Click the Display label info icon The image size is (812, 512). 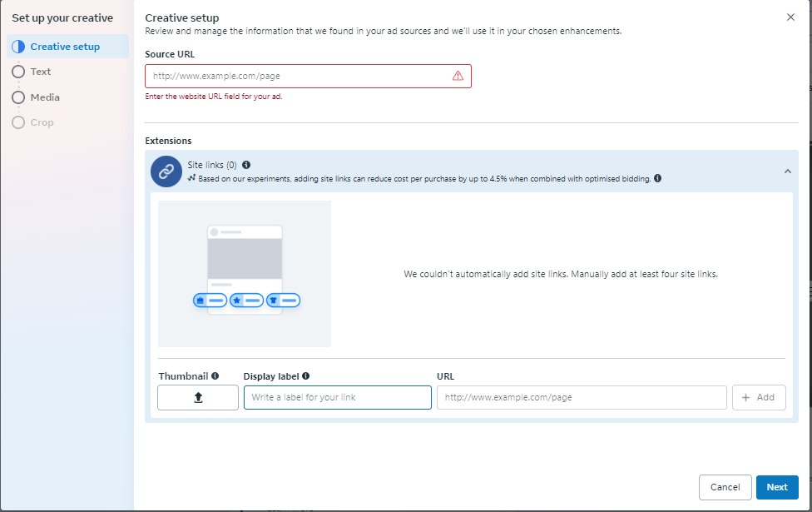pyautogui.click(x=306, y=376)
